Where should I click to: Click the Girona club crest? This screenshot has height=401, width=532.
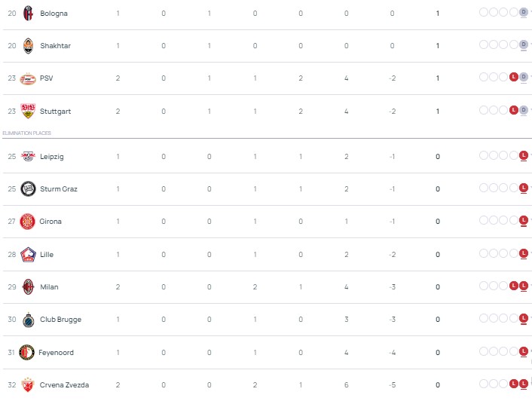[28, 222]
